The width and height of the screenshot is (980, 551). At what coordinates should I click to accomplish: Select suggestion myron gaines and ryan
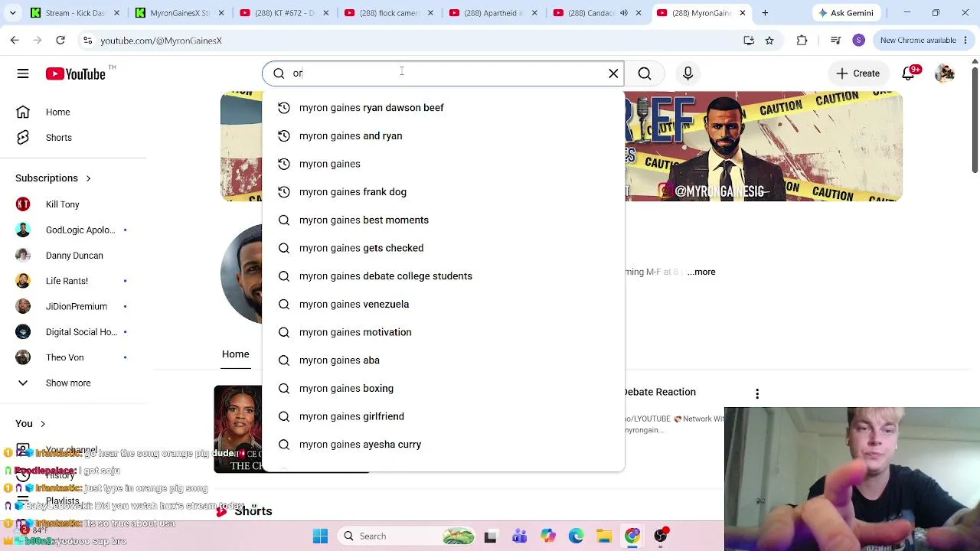(x=443, y=136)
